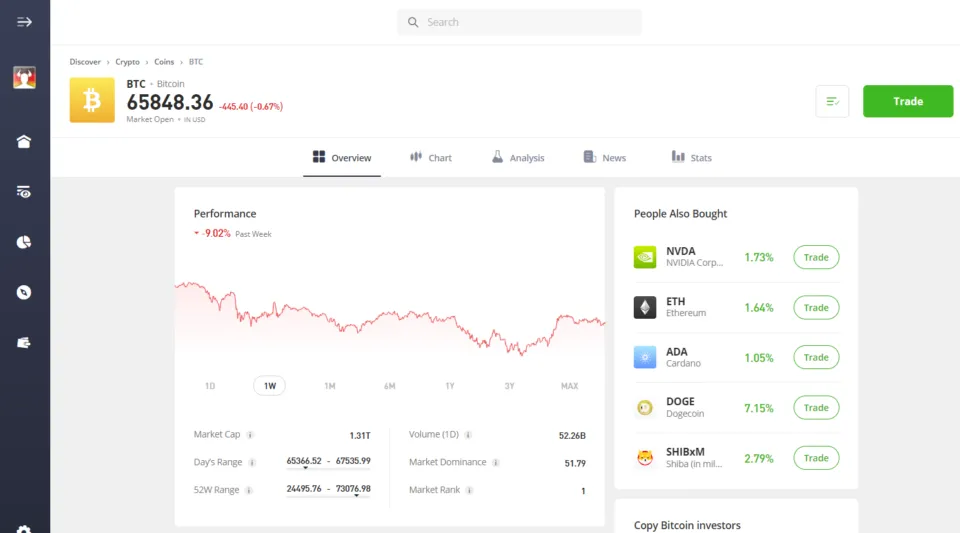Screen dimensions: 960x533
Task: Select the 1W performance range
Action: (269, 386)
